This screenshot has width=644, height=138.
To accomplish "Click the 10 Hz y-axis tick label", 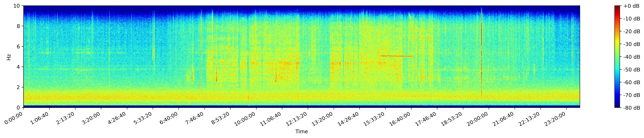I will [x=18, y=6].
